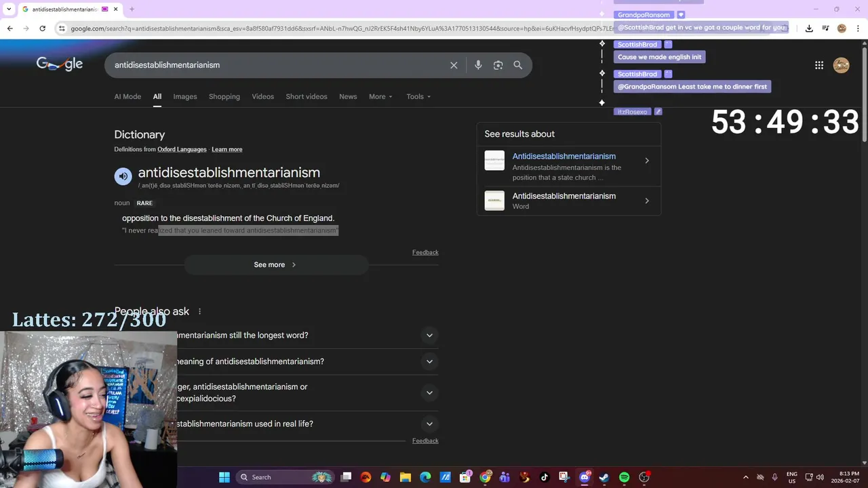868x488 pixels.
Task: Open the Google account avatar
Action: tap(842, 65)
